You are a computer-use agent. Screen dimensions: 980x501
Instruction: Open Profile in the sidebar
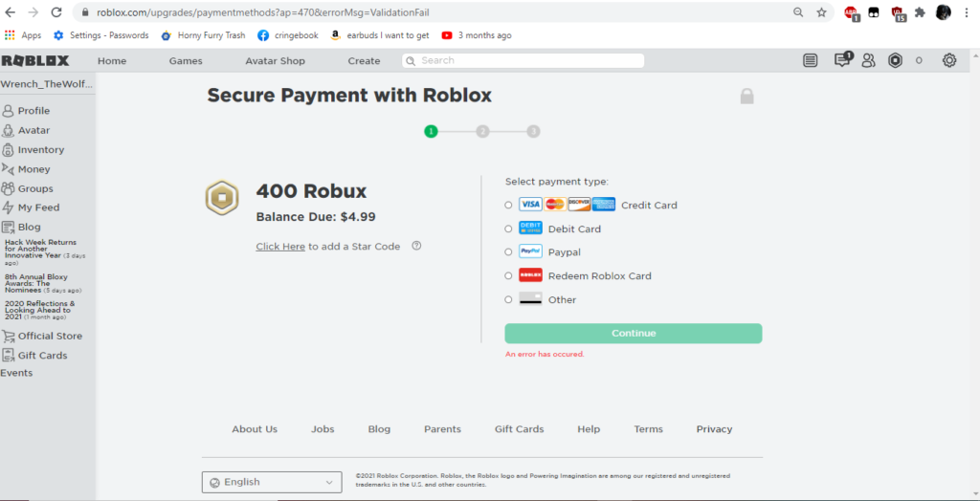click(x=26, y=111)
